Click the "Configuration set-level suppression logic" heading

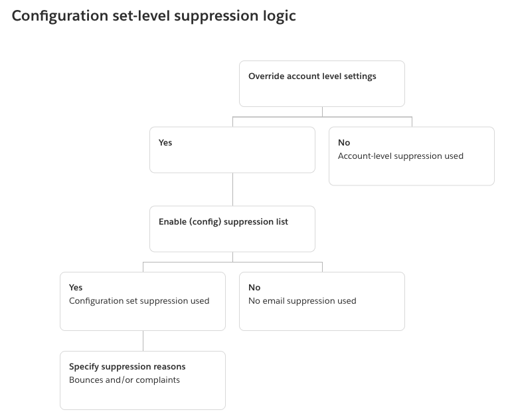tap(153, 17)
